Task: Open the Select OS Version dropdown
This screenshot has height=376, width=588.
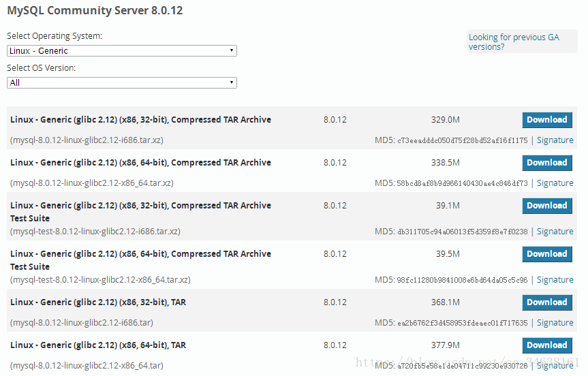Action: coord(122,82)
